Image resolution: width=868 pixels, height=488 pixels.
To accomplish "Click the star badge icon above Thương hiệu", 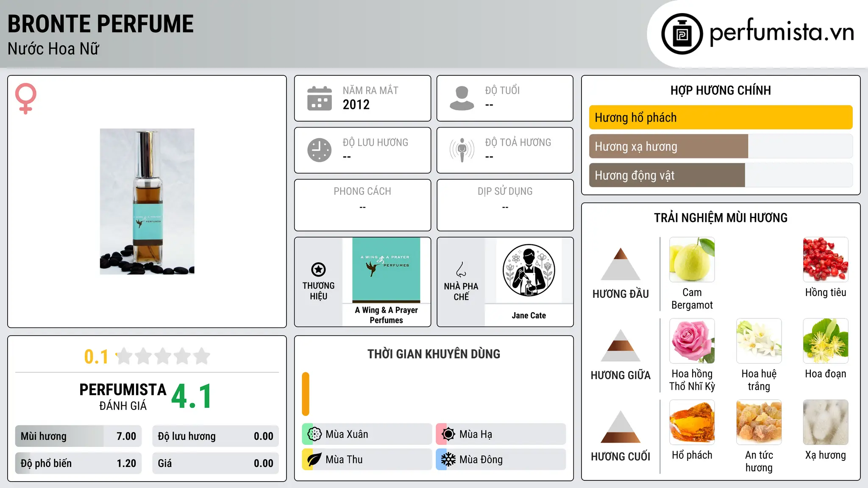I will (318, 269).
